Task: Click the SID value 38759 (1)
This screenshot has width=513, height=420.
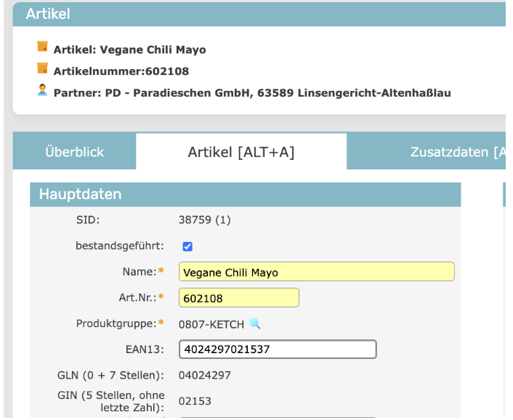Action: (x=204, y=219)
